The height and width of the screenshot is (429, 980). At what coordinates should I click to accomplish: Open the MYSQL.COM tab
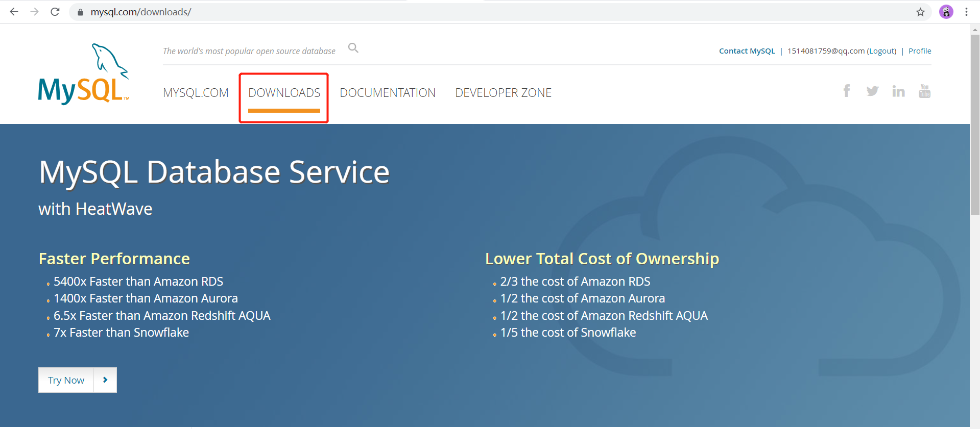tap(196, 93)
